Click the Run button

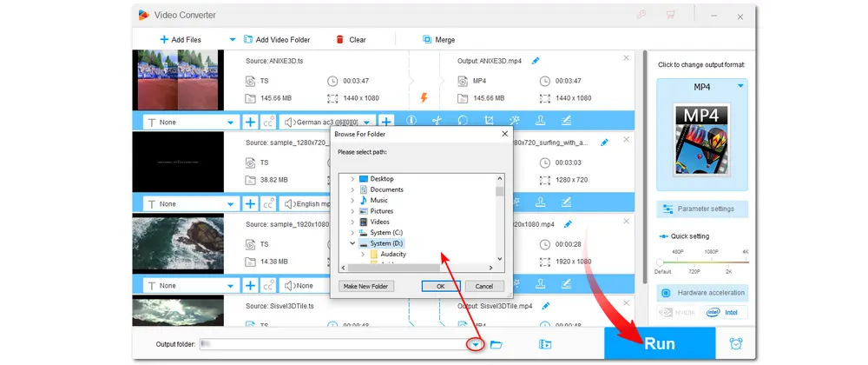659,343
